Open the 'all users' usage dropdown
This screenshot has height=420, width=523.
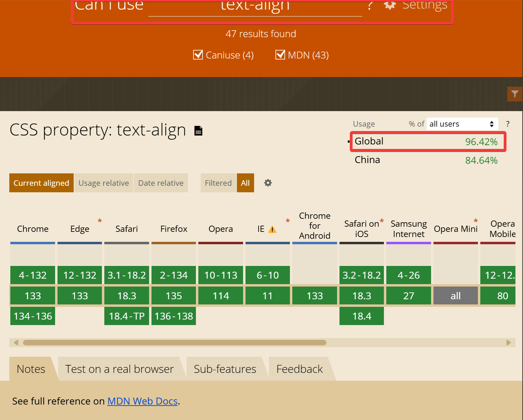pyautogui.click(x=462, y=124)
